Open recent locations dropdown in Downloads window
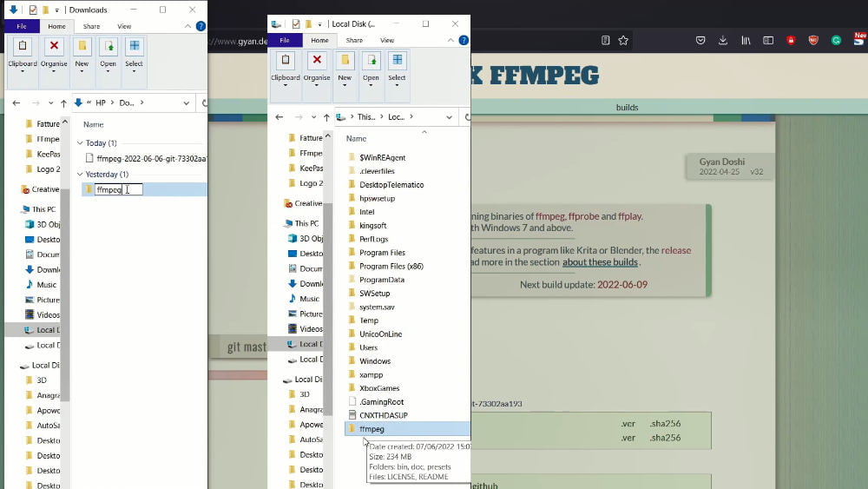This screenshot has height=489, width=868. pos(51,103)
